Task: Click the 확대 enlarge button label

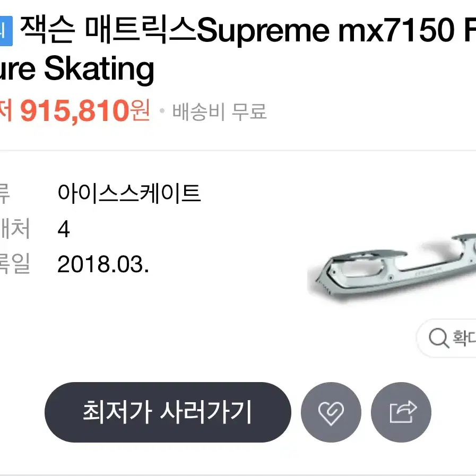Action: [464, 337]
